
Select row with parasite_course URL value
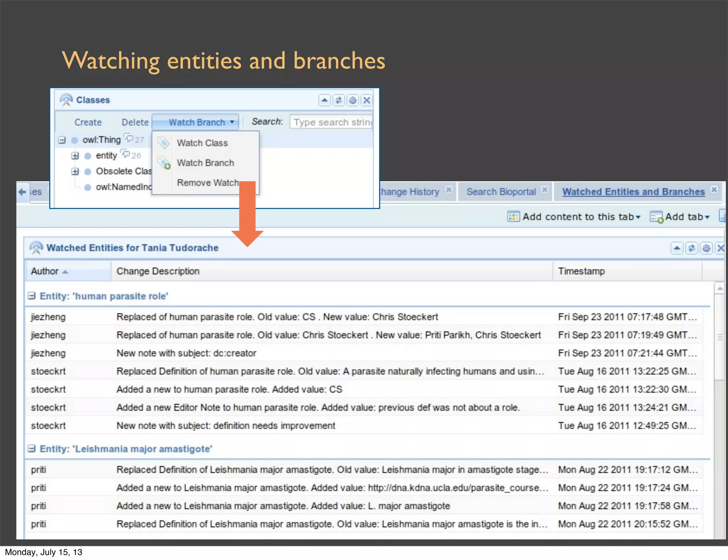tap(365, 488)
